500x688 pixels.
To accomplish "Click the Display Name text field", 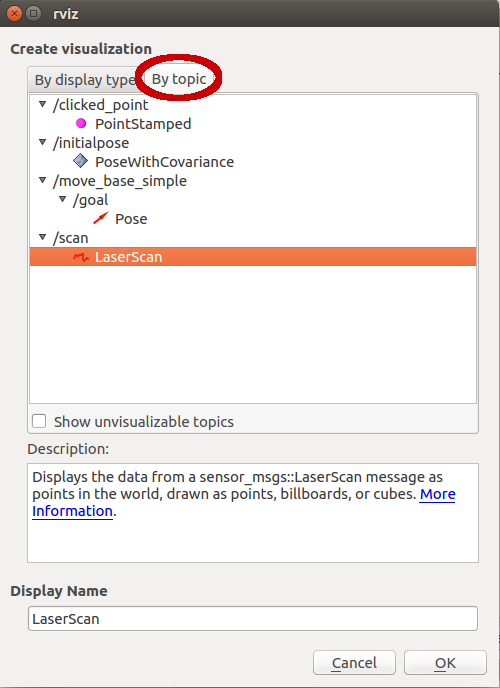I will [253, 619].
